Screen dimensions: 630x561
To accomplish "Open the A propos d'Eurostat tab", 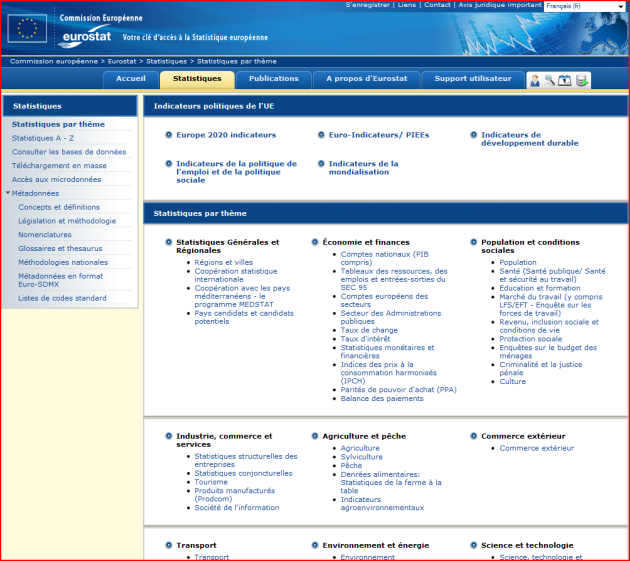I will (x=366, y=79).
